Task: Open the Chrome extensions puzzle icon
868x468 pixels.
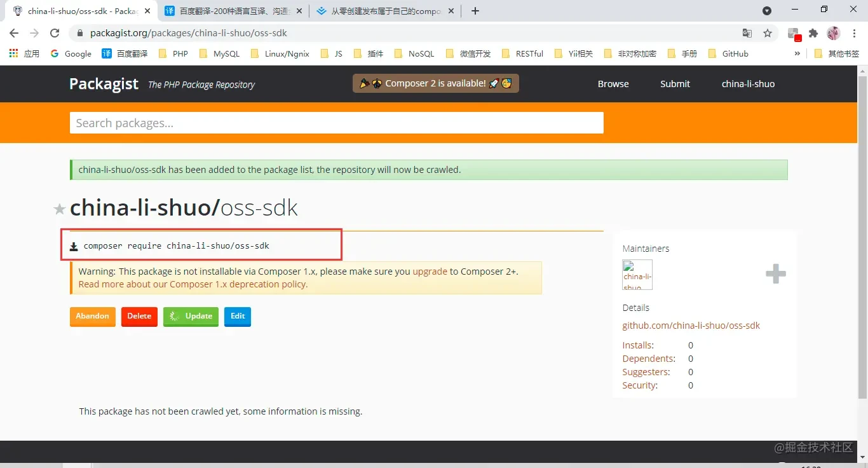Action: pyautogui.click(x=813, y=33)
